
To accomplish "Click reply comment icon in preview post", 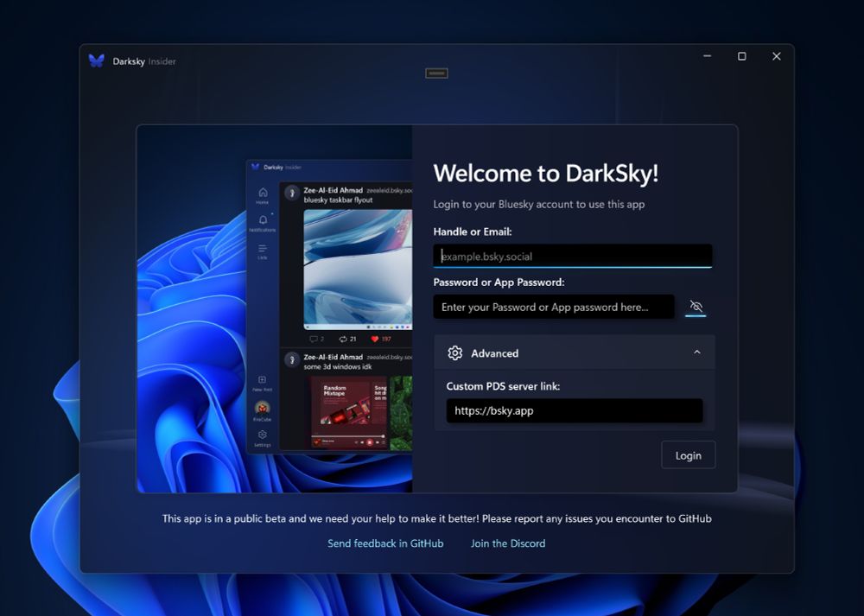I will 313,339.
